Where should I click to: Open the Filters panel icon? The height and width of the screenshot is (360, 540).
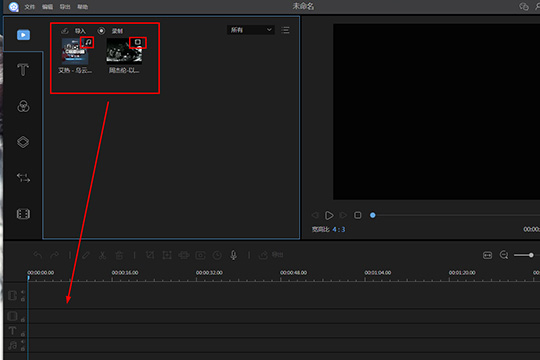pyautogui.click(x=23, y=106)
